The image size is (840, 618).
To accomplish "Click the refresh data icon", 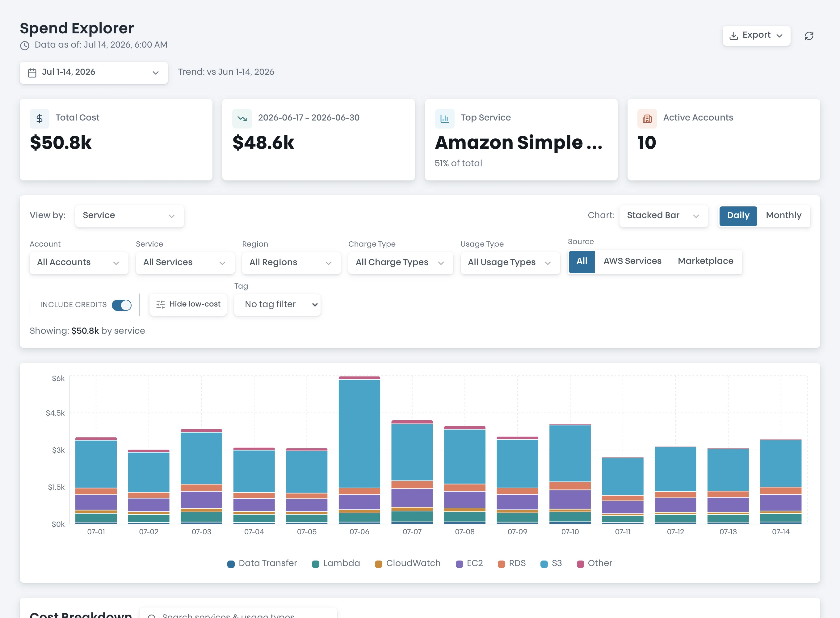I will pyautogui.click(x=809, y=36).
